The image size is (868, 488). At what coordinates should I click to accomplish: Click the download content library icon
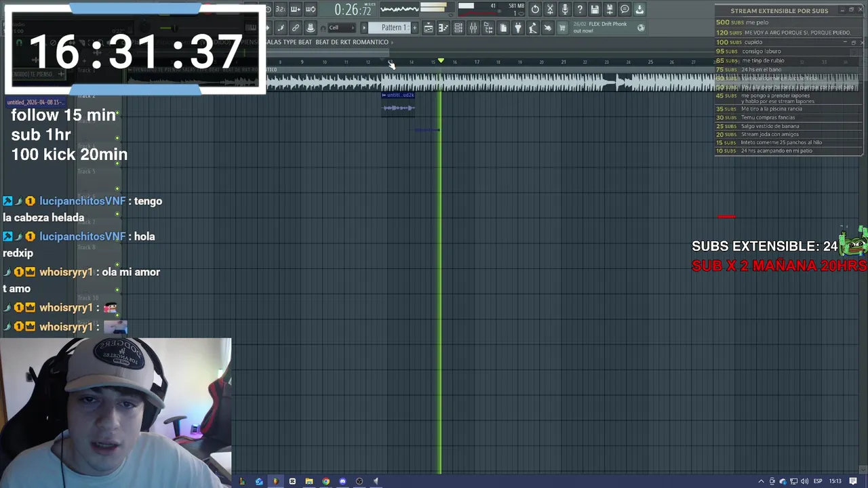639,9
